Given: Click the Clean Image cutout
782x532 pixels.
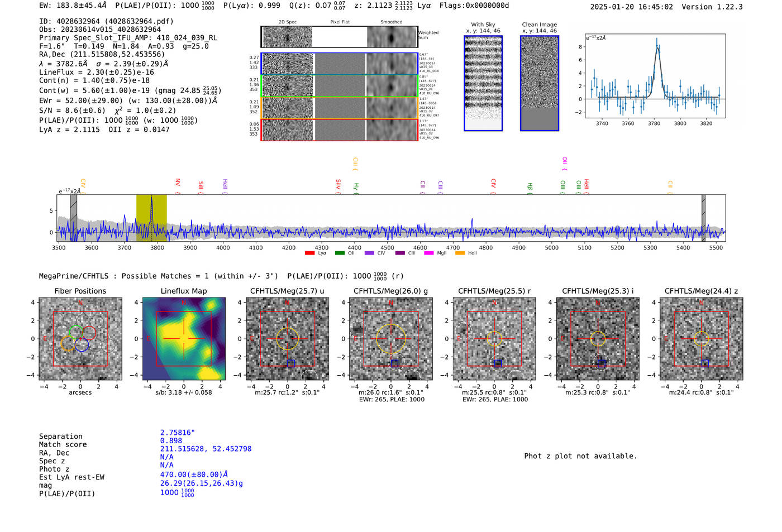Looking at the screenshot, I should pos(540,83).
